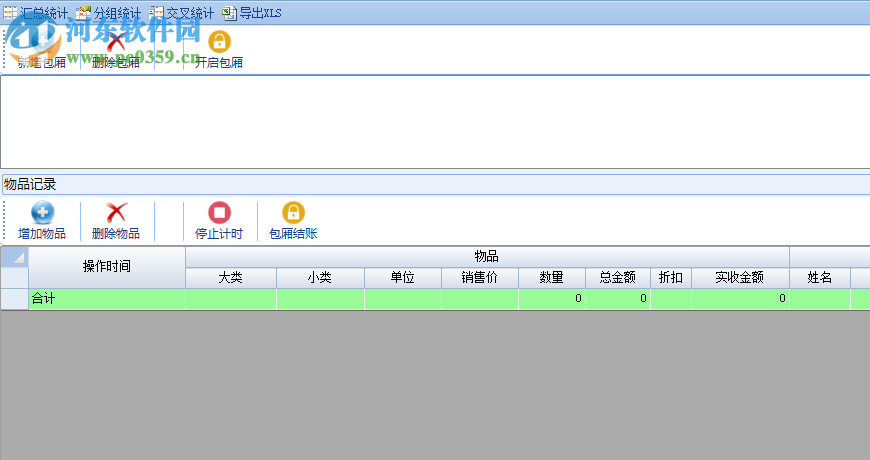Image resolution: width=870 pixels, height=460 pixels.
Task: Select the 物品记录 panel header
Action: tap(435, 184)
